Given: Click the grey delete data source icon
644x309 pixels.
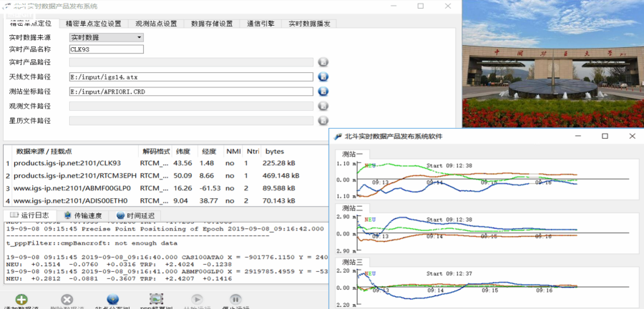Looking at the screenshot, I should (67, 300).
